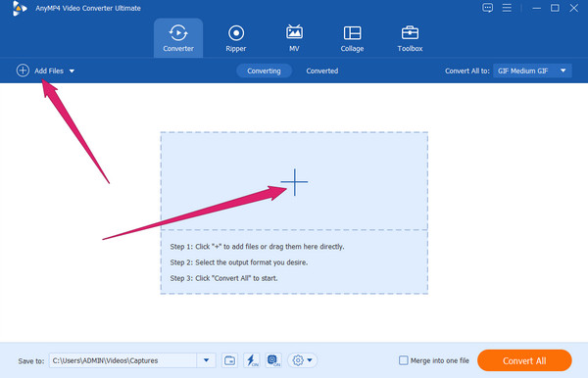Click the 'Step 2: Select the output format' text

click(238, 262)
